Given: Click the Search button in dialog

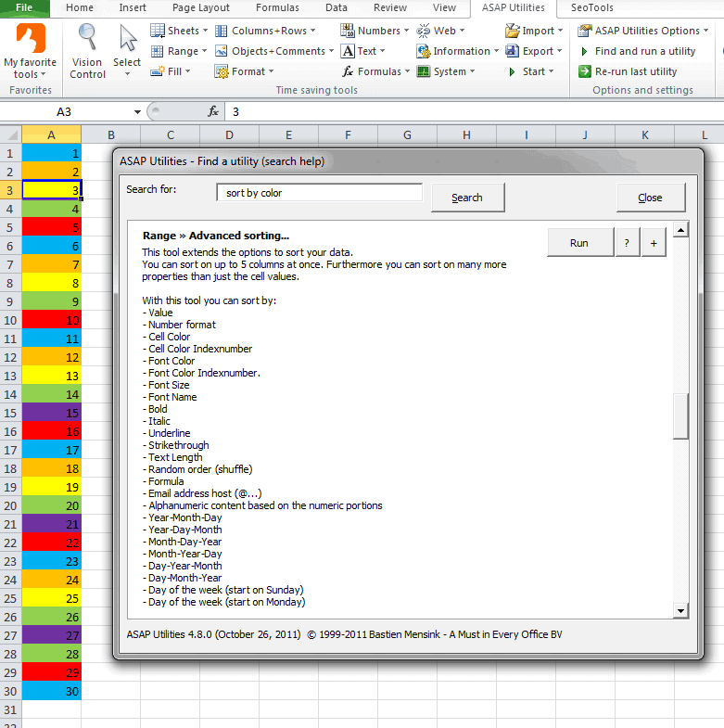Looking at the screenshot, I should 467,198.
